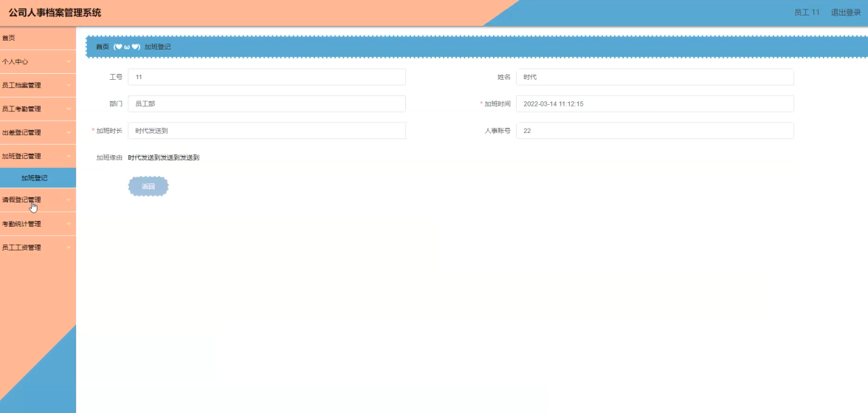Click the 部门 input field
This screenshot has height=413, width=868.
[x=267, y=103]
